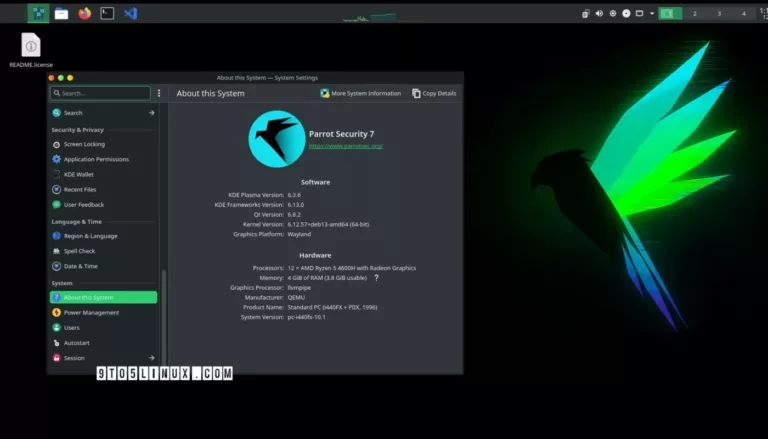Expand the Search sidebar category
This screenshot has height=439, width=768.
[152, 113]
